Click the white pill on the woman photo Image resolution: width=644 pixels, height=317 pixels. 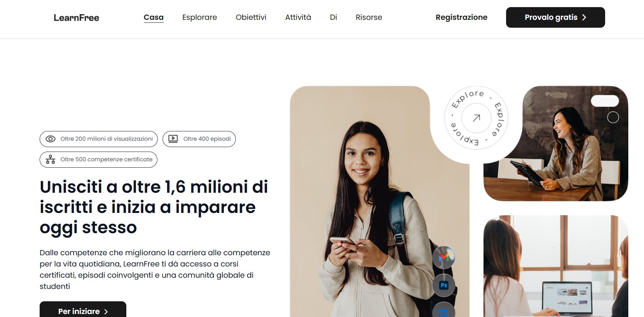[605, 101]
